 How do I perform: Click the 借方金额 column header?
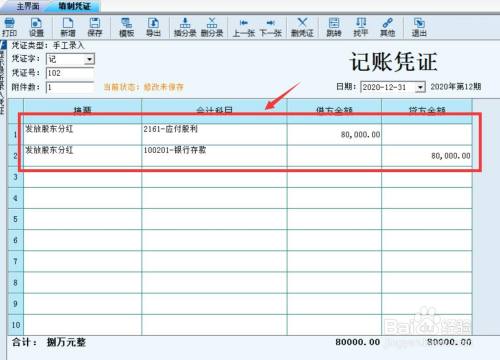click(x=334, y=111)
